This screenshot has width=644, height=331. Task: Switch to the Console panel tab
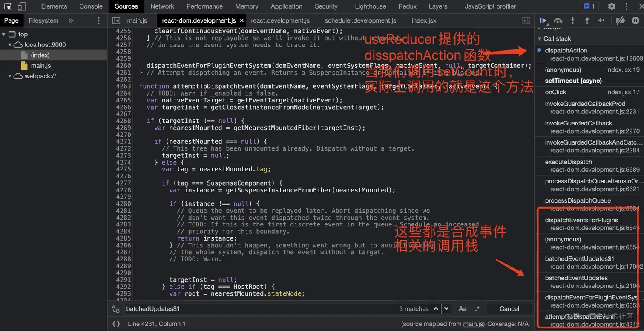[91, 6]
